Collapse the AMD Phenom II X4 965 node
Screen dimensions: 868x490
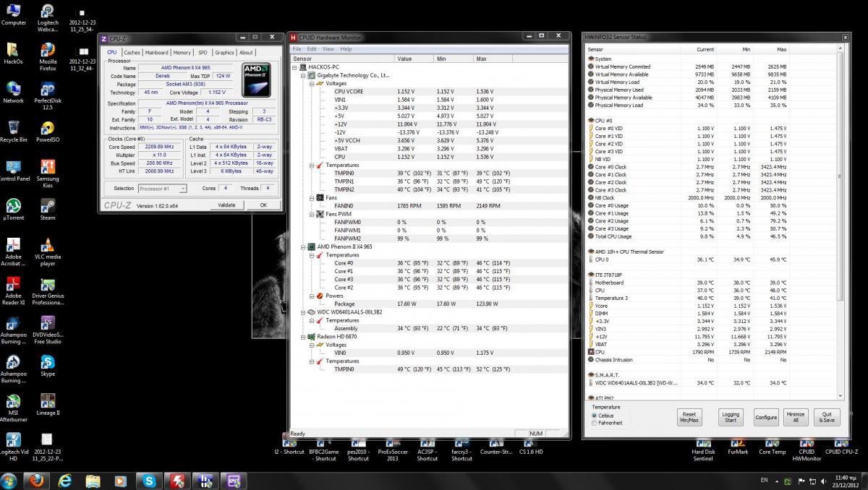303,246
